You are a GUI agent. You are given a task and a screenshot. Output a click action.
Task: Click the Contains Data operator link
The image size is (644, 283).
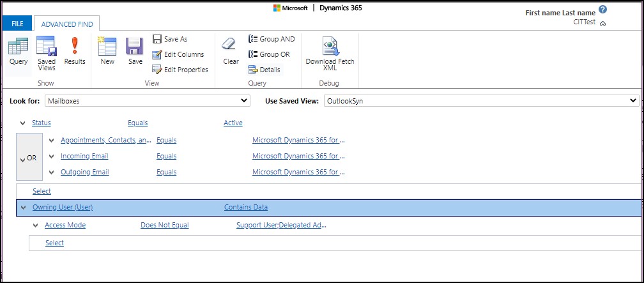[246, 208]
